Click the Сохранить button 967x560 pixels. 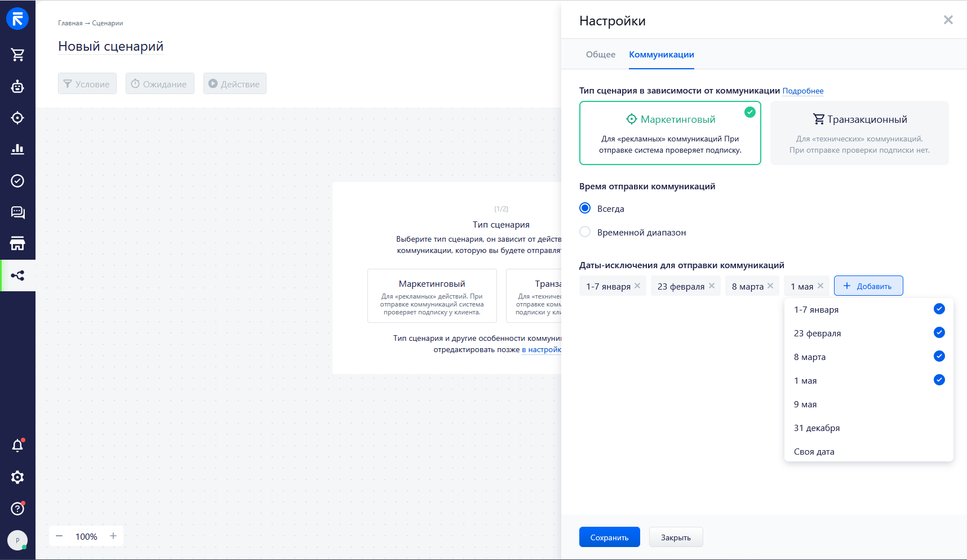[x=609, y=537]
